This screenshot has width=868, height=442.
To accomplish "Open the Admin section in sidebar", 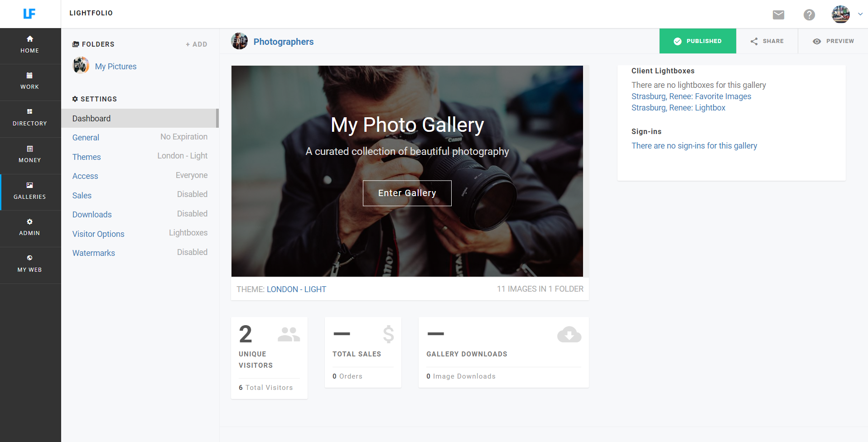I will pyautogui.click(x=30, y=228).
